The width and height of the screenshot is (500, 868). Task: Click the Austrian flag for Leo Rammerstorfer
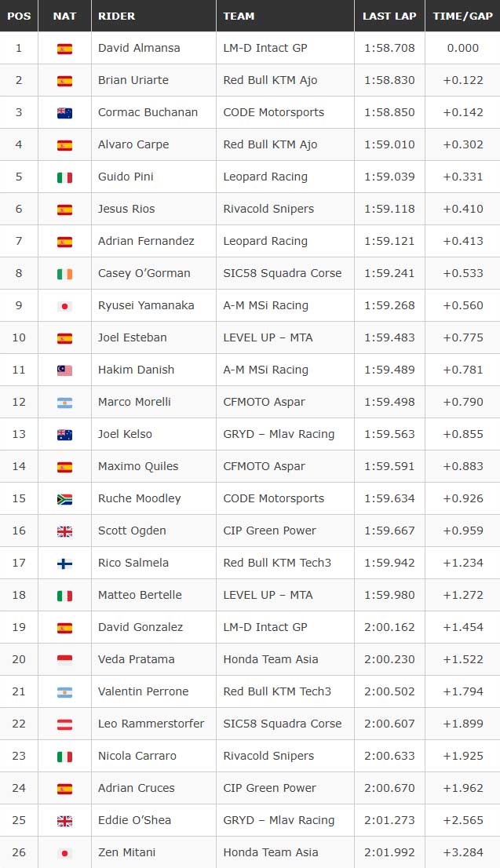64,724
